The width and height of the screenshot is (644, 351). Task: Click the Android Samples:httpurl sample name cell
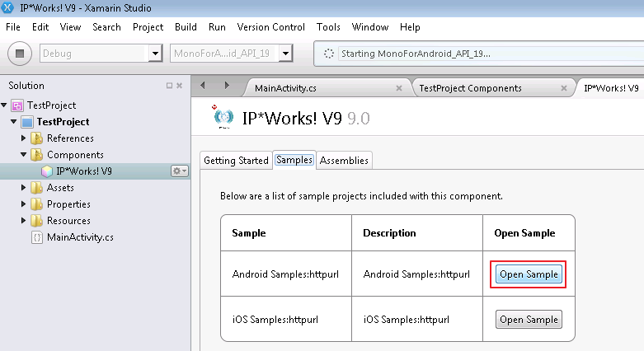point(285,274)
